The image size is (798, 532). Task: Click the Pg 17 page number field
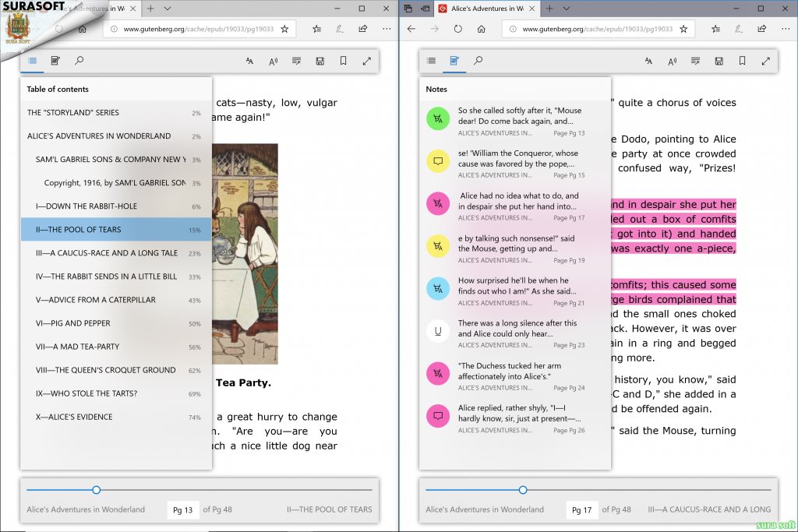(581, 510)
